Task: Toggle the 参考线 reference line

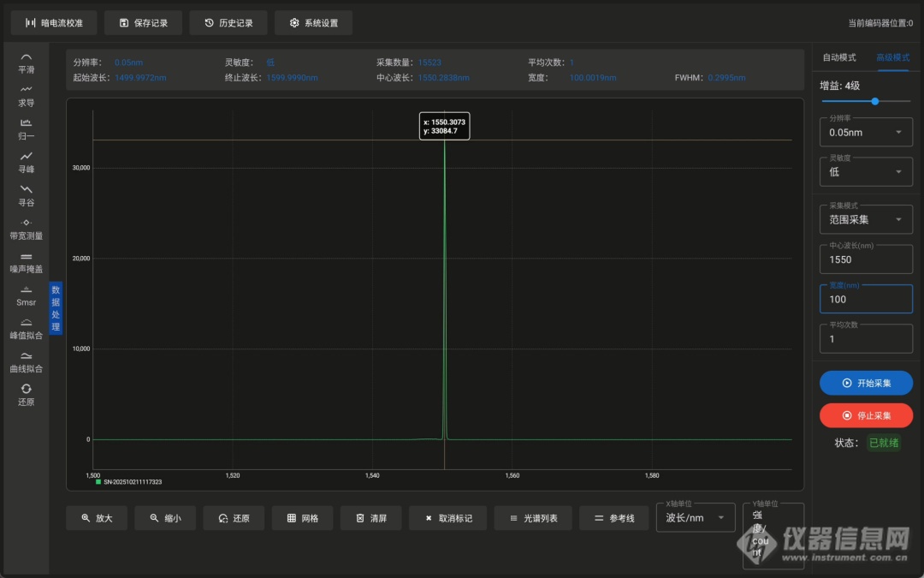Action: point(614,518)
